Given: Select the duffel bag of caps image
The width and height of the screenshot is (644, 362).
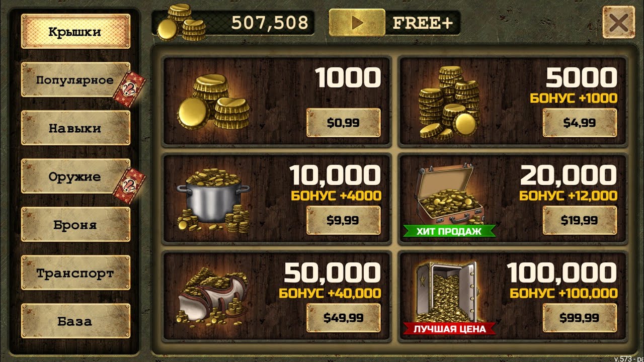Looking at the screenshot, I should point(213,297).
